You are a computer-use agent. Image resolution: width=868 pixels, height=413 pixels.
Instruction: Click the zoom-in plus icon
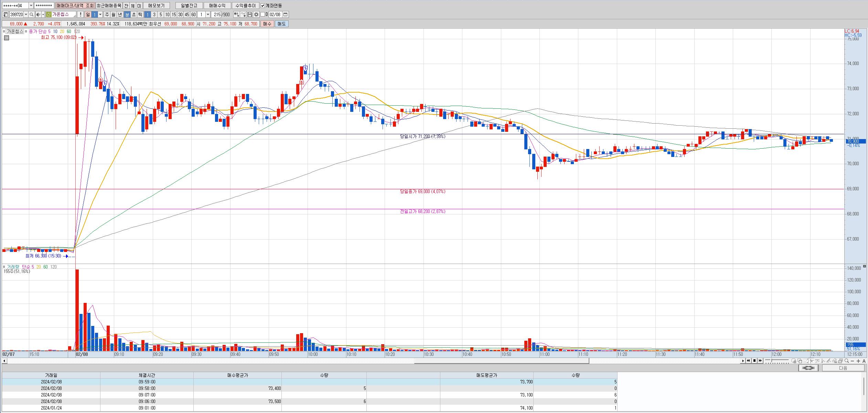(858, 361)
